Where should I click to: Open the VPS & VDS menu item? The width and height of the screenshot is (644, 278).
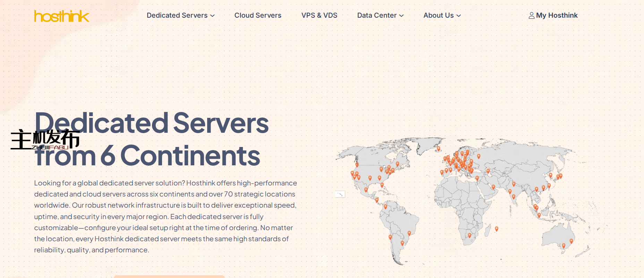[x=319, y=16]
